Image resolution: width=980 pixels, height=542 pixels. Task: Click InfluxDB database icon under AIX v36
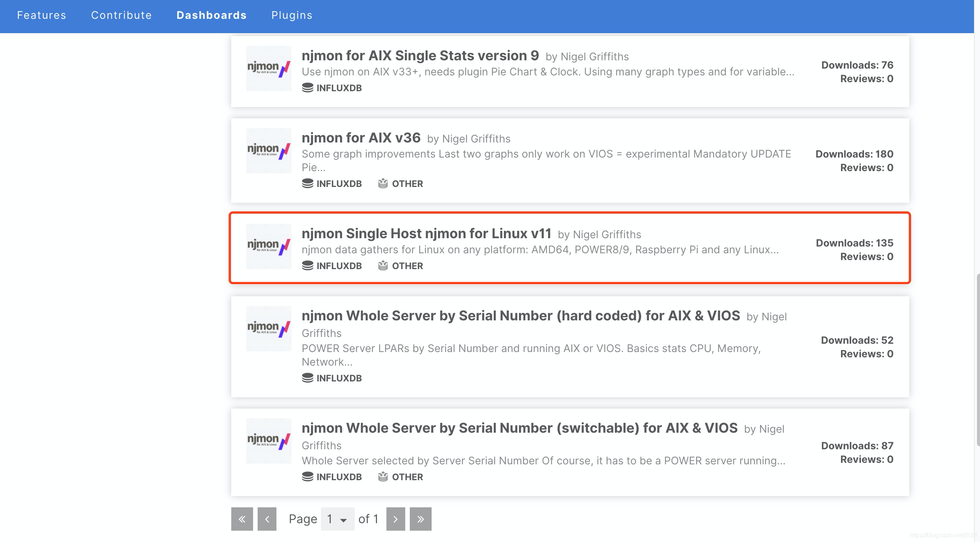pos(307,184)
